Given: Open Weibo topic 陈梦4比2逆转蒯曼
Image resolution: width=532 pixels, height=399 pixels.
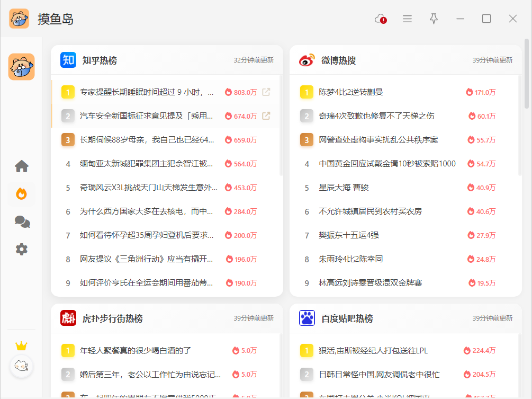Looking at the screenshot, I should pyautogui.click(x=350, y=92).
